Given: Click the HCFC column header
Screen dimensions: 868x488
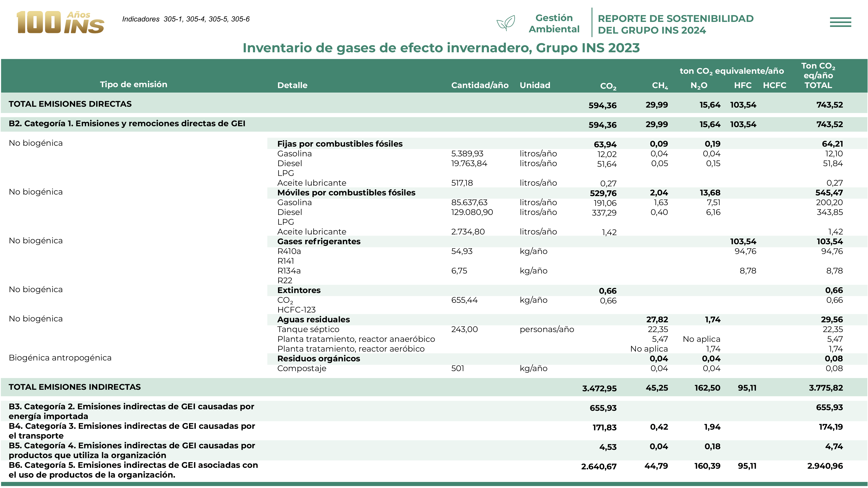Looking at the screenshot, I should pos(774,85).
